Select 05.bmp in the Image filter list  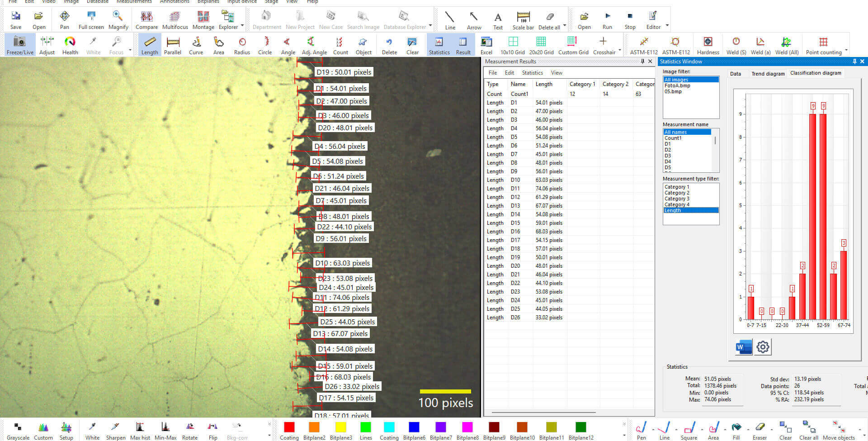pos(674,91)
